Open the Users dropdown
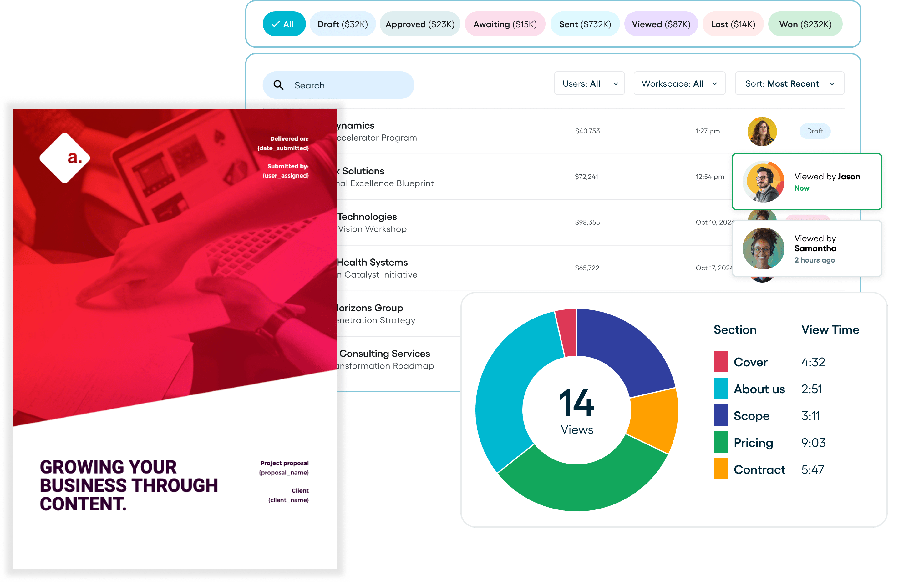The width and height of the screenshot is (924, 582). pyautogui.click(x=589, y=83)
